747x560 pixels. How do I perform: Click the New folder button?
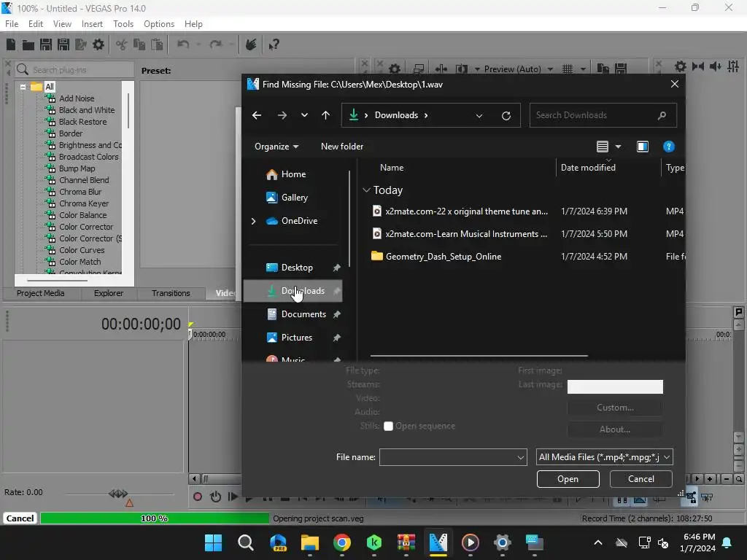click(x=342, y=147)
